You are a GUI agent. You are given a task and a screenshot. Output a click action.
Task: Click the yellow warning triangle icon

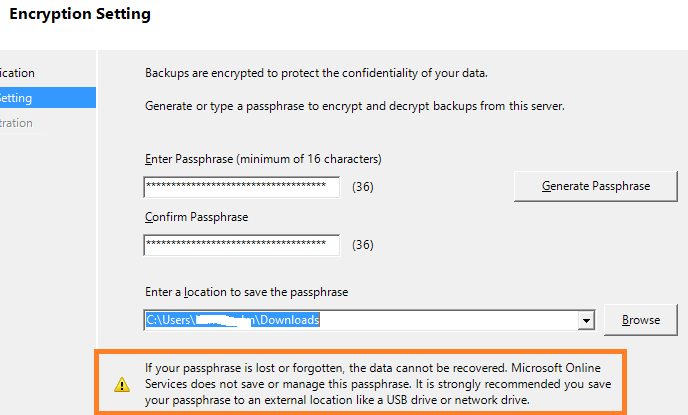click(121, 383)
